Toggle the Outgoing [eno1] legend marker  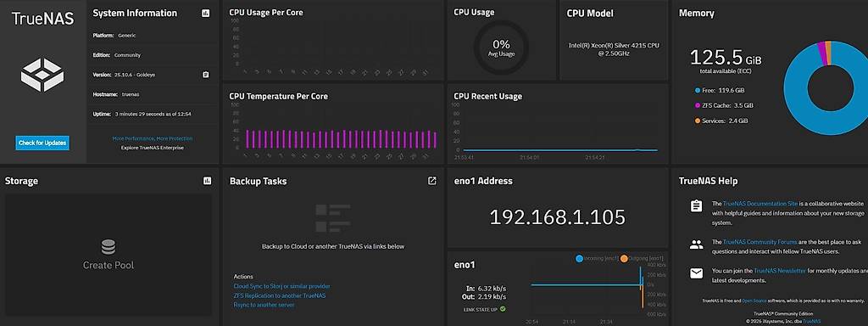[x=624, y=258]
